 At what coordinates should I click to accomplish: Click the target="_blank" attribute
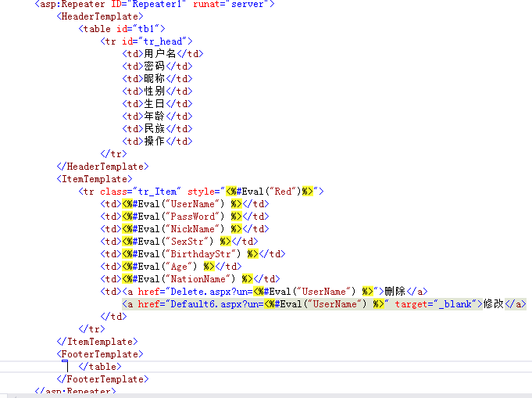(x=436, y=304)
